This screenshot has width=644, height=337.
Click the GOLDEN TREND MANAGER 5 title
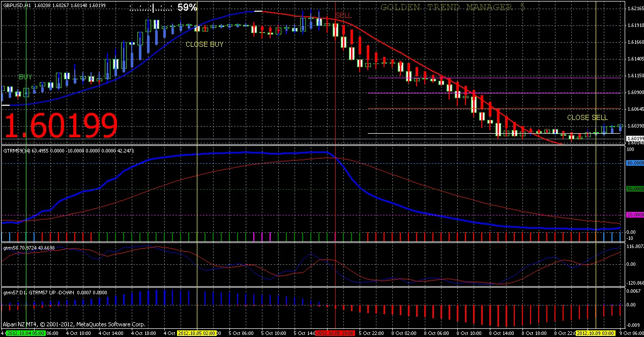[x=452, y=7]
